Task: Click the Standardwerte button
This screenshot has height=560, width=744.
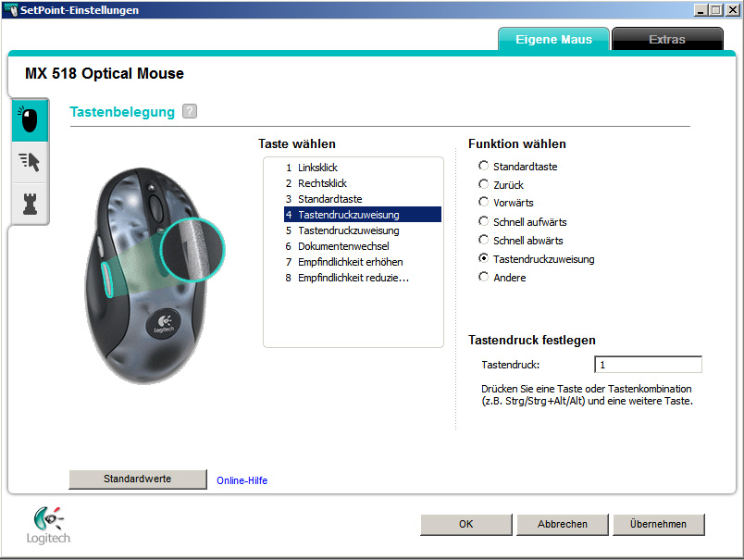Action: pos(138,479)
